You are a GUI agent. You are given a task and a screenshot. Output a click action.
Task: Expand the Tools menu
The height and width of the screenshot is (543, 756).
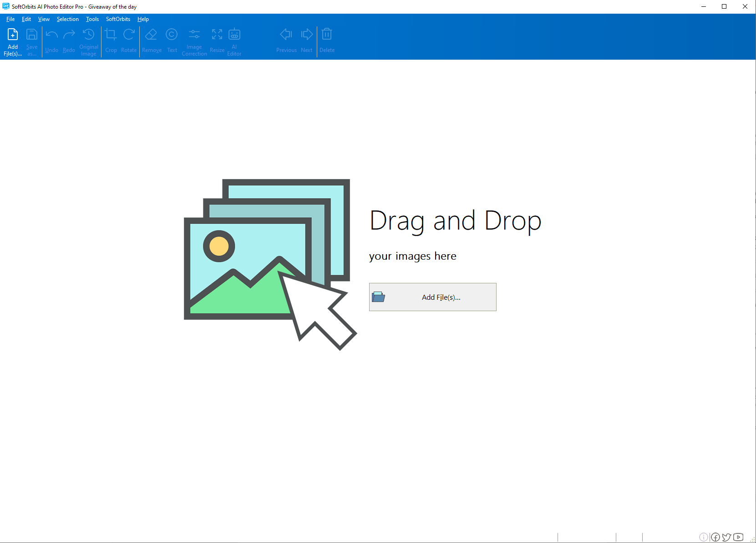[x=92, y=19]
